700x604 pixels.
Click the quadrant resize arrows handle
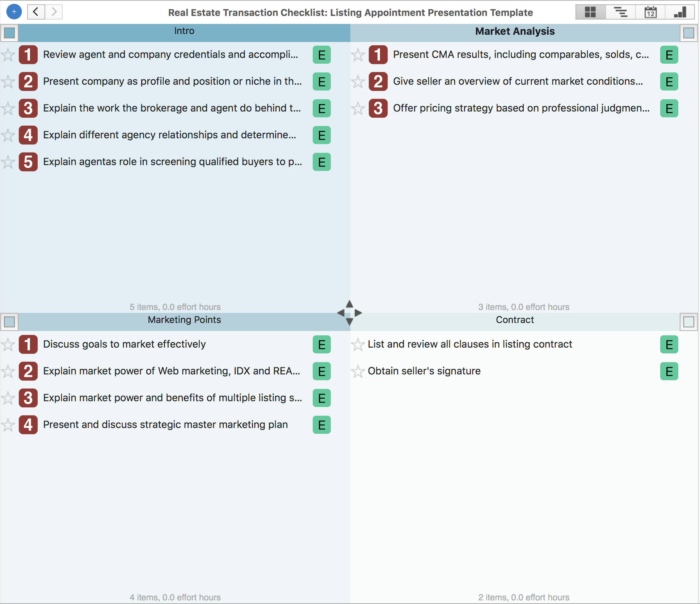click(349, 313)
